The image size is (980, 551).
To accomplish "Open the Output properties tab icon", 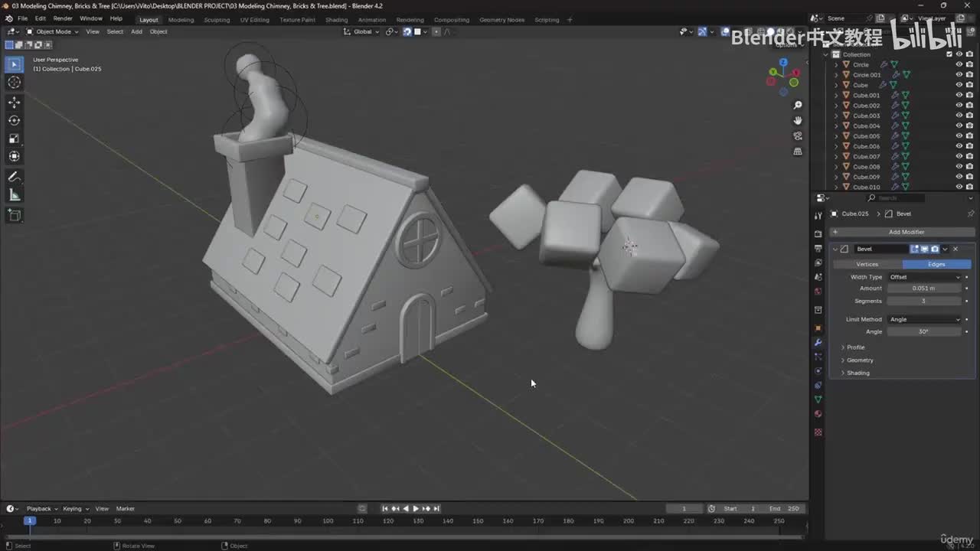I will click(x=818, y=249).
